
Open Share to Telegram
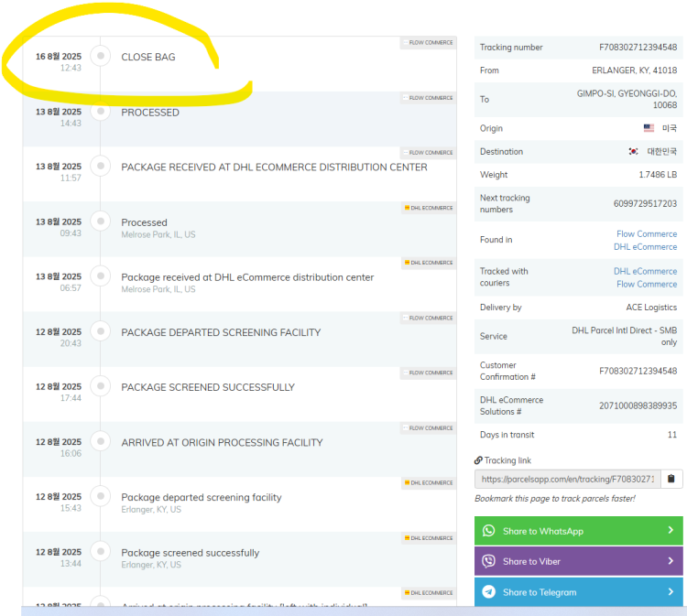(578, 592)
